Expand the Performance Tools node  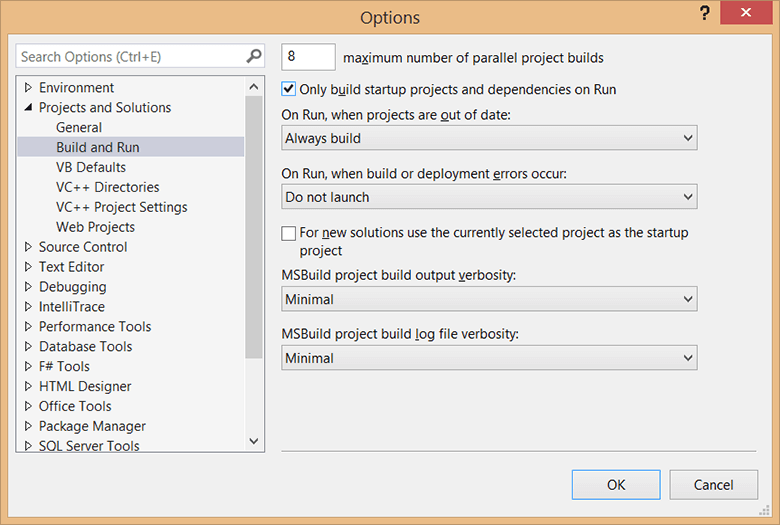click(28, 326)
